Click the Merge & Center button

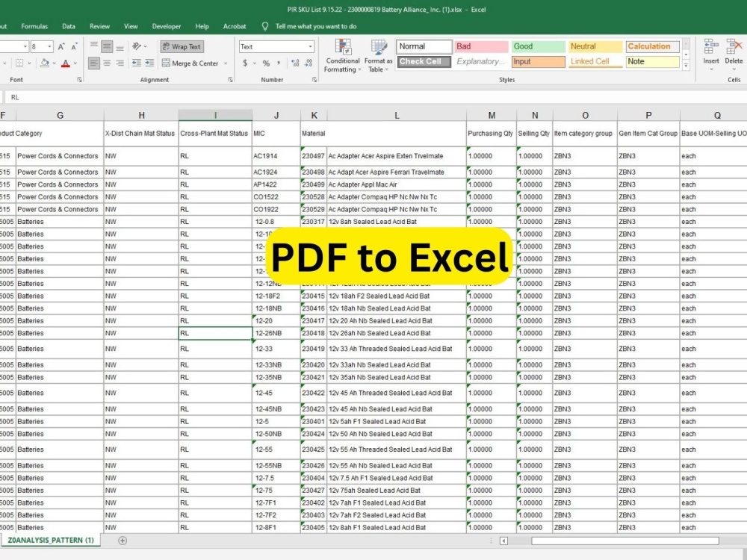190,63
